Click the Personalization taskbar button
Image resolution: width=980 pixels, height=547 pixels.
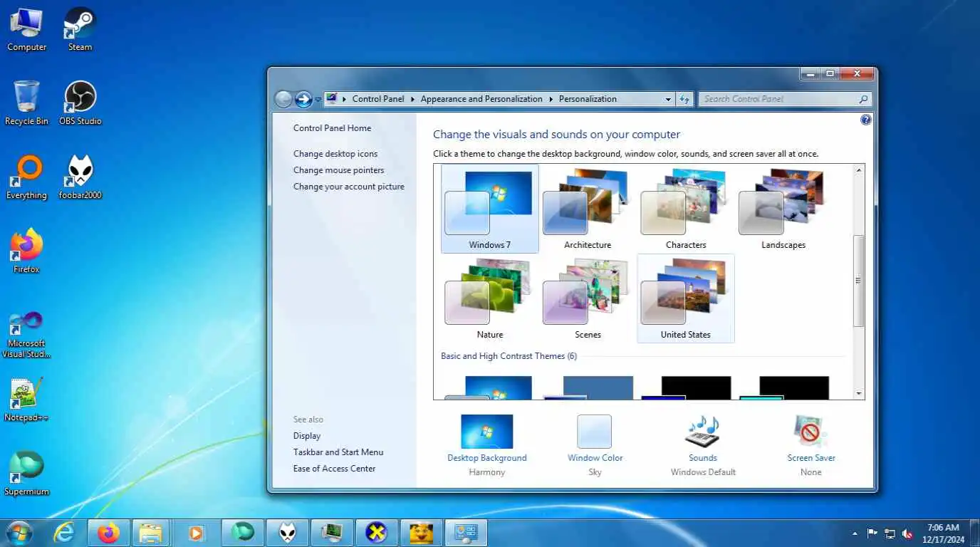click(x=466, y=533)
